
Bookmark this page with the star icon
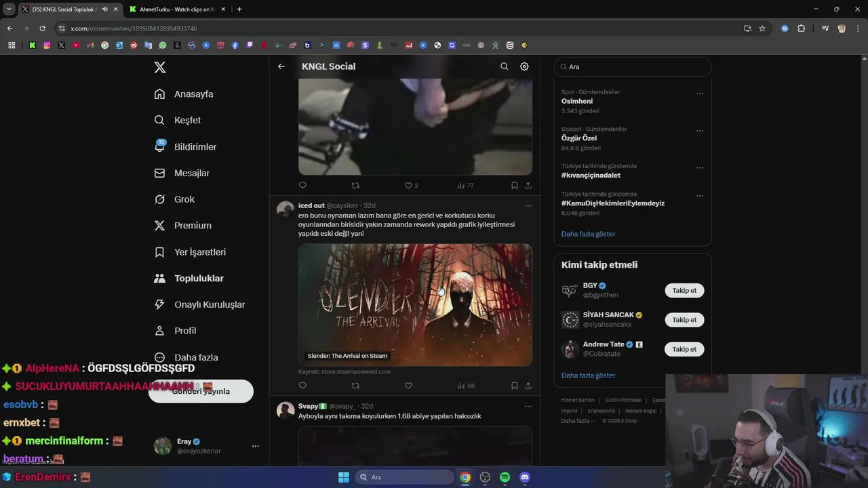click(x=762, y=28)
